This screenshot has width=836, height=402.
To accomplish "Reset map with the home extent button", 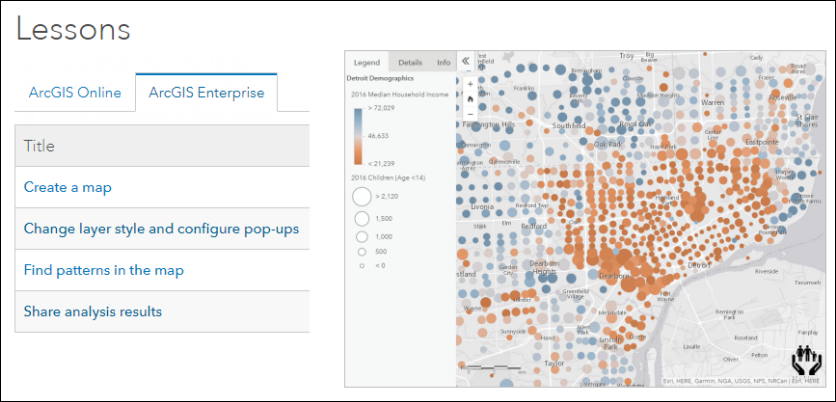I will tap(470, 99).
